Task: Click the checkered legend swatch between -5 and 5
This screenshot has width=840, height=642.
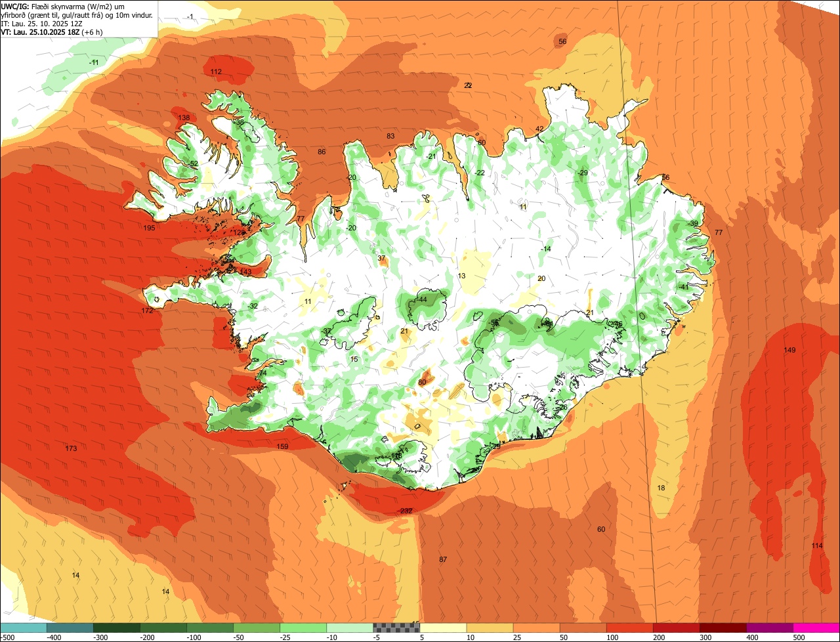Action: (x=396, y=628)
